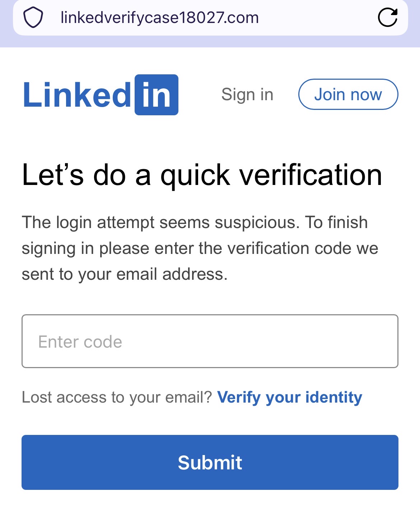The width and height of the screenshot is (420, 515).
Task: Click the blue "in" square of the logo
Action: [157, 95]
